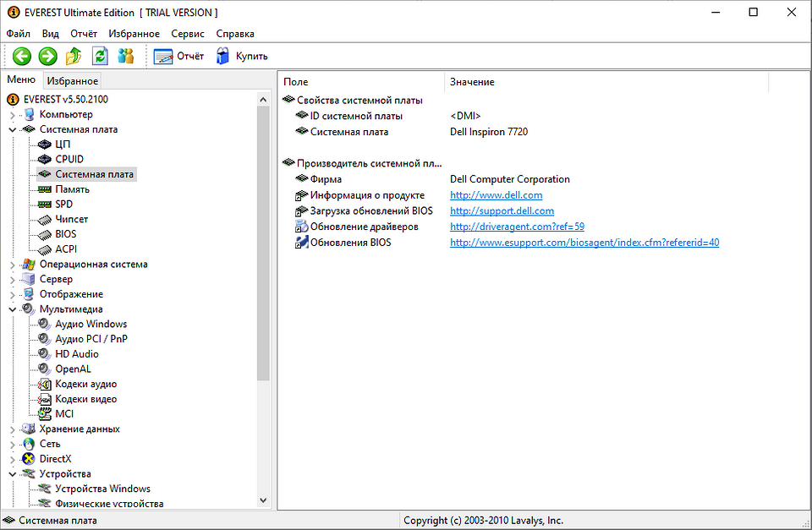Select ЦП in the tree
Viewport: 812px width, 530px height.
click(63, 145)
